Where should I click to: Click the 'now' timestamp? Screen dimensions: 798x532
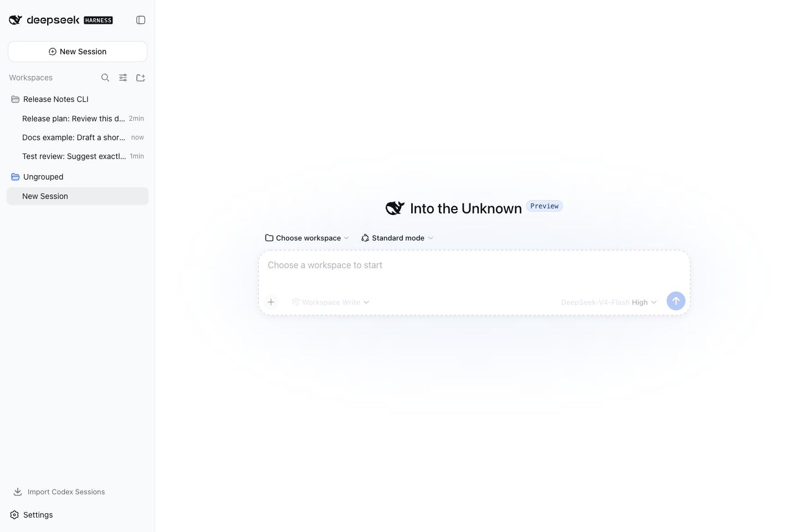click(137, 137)
